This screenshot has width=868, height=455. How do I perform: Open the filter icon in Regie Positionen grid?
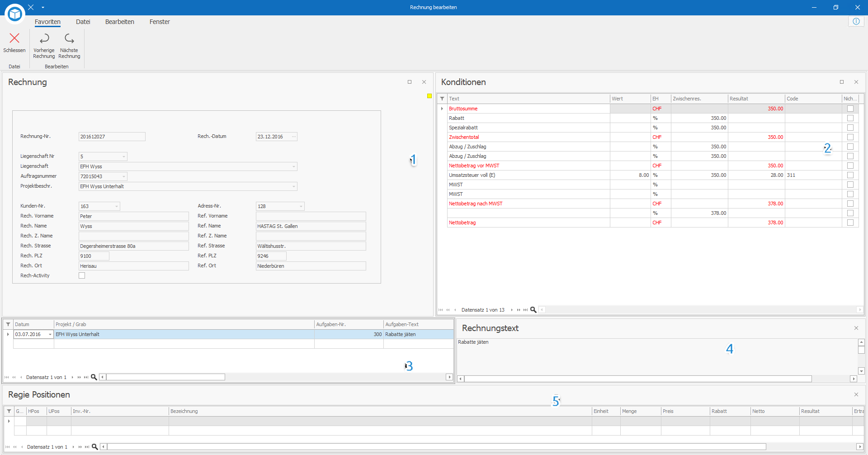click(x=9, y=411)
